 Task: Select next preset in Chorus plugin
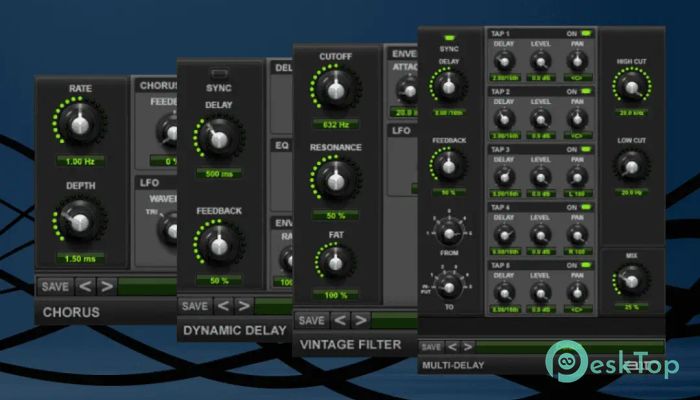104,287
